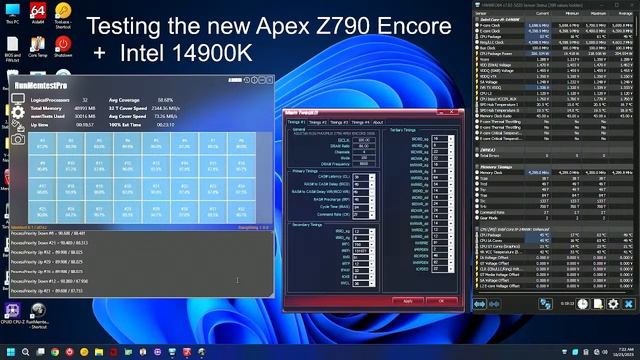Collapse the Intel Core i9-14900K sensor group
Image resolution: width=640 pixels, height=360 pixels.
477,19
